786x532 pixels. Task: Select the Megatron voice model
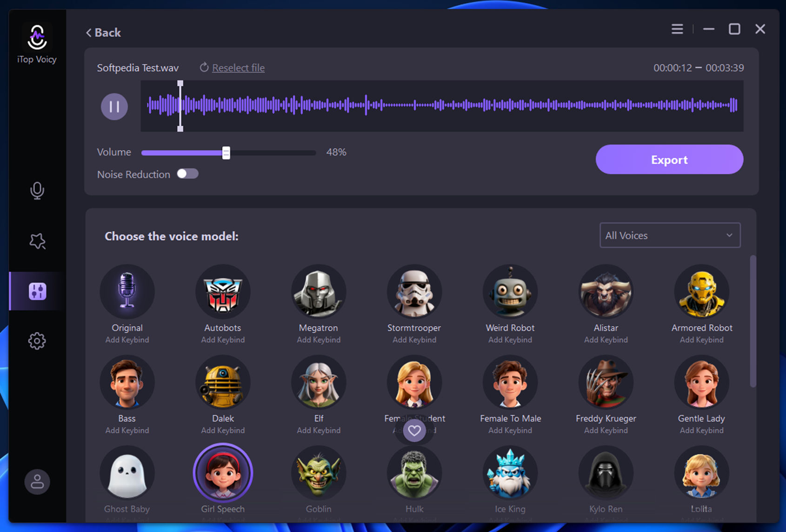(x=319, y=292)
